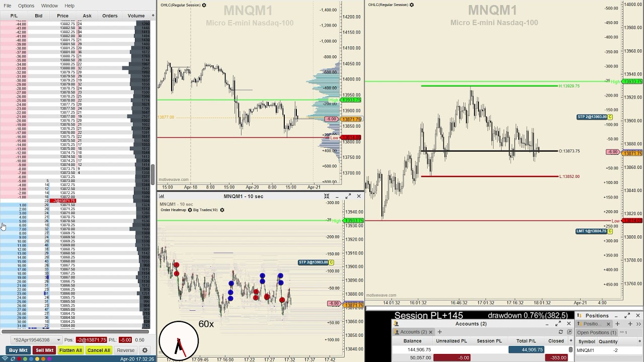Open the Window menu

49,6
